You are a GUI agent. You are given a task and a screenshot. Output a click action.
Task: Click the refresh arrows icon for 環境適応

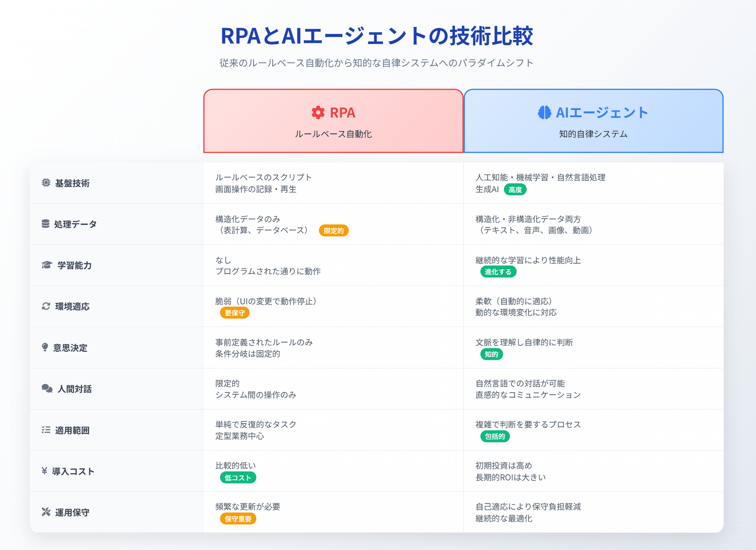click(x=46, y=306)
